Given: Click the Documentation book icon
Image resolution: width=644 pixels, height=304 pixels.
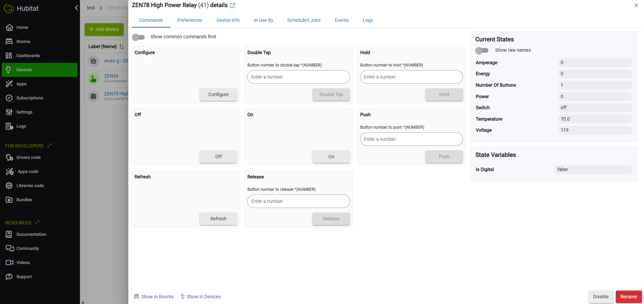Looking at the screenshot, I should click(x=9, y=234).
